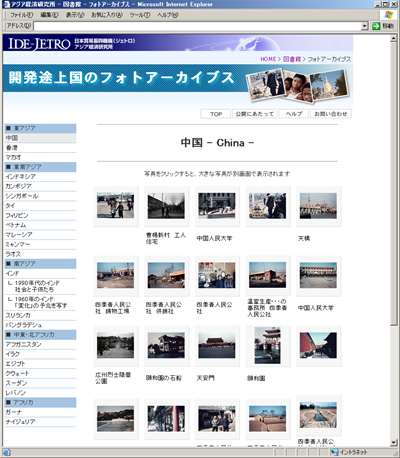Open the お気に入り menu

pos(107,15)
